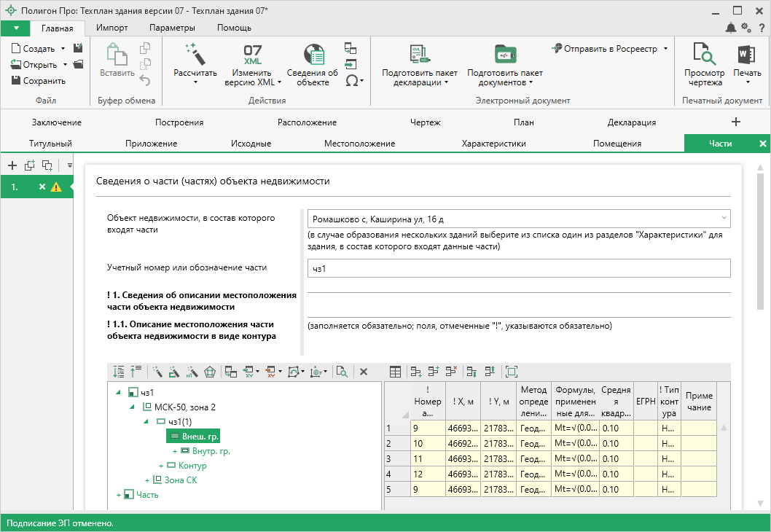Click the Изменить версию XML icon

click(253, 55)
